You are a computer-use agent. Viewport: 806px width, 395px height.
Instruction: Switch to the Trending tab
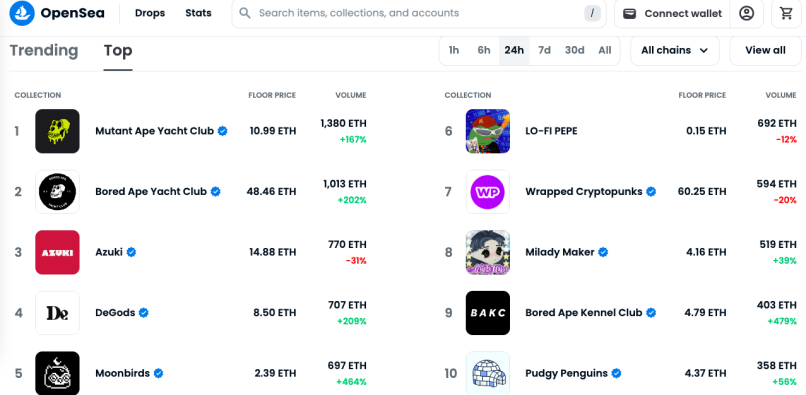click(x=44, y=50)
